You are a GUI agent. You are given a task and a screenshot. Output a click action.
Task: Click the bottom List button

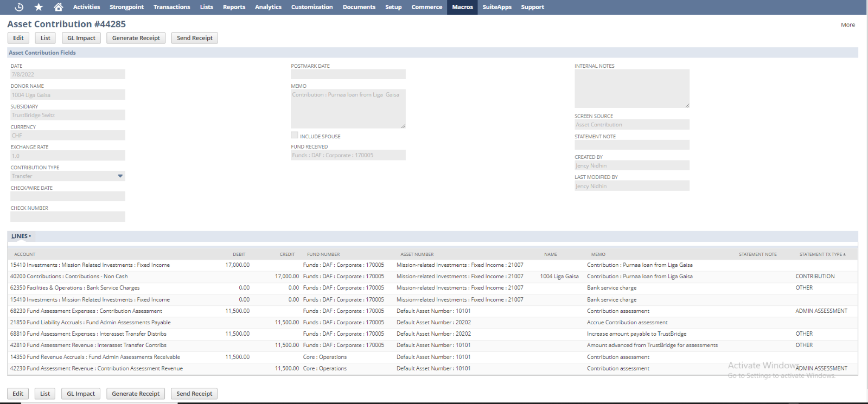(45, 394)
